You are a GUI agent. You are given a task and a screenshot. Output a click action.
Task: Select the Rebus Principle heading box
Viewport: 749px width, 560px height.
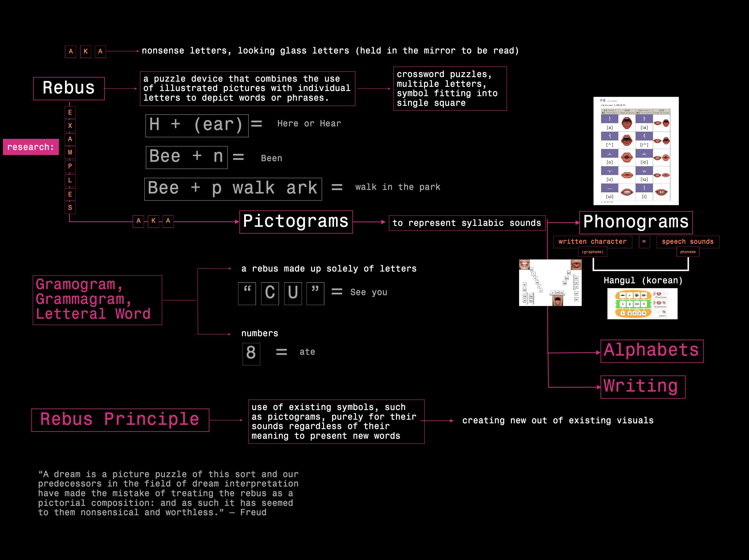pos(120,420)
